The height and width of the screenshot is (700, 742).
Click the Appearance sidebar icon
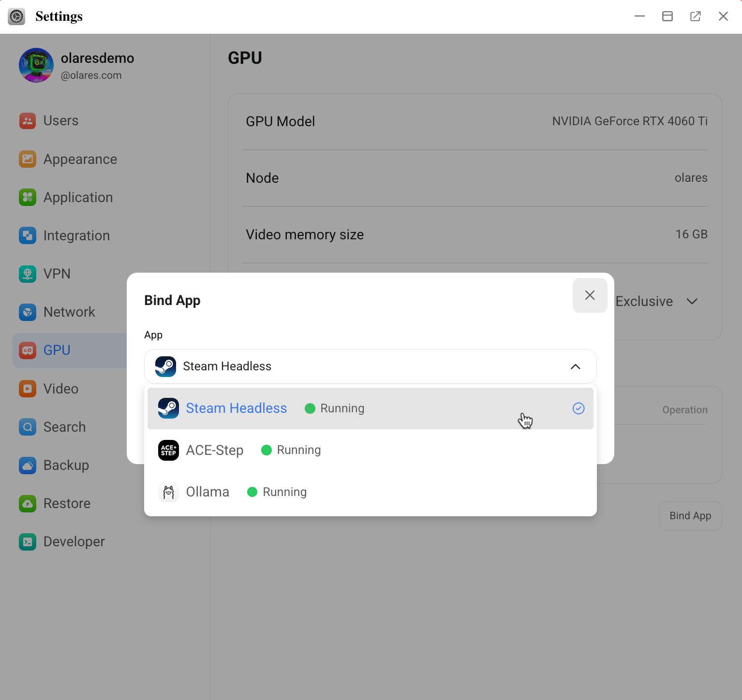28,159
